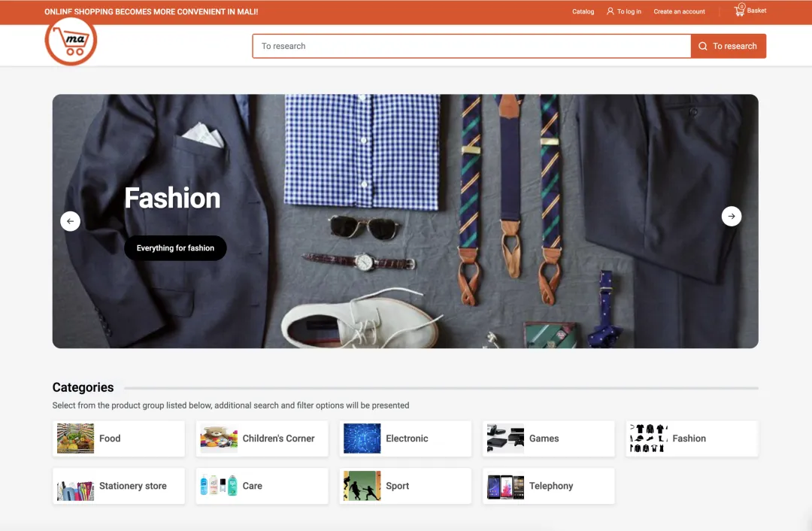
Task: Click the To log in link
Action: 629,11
